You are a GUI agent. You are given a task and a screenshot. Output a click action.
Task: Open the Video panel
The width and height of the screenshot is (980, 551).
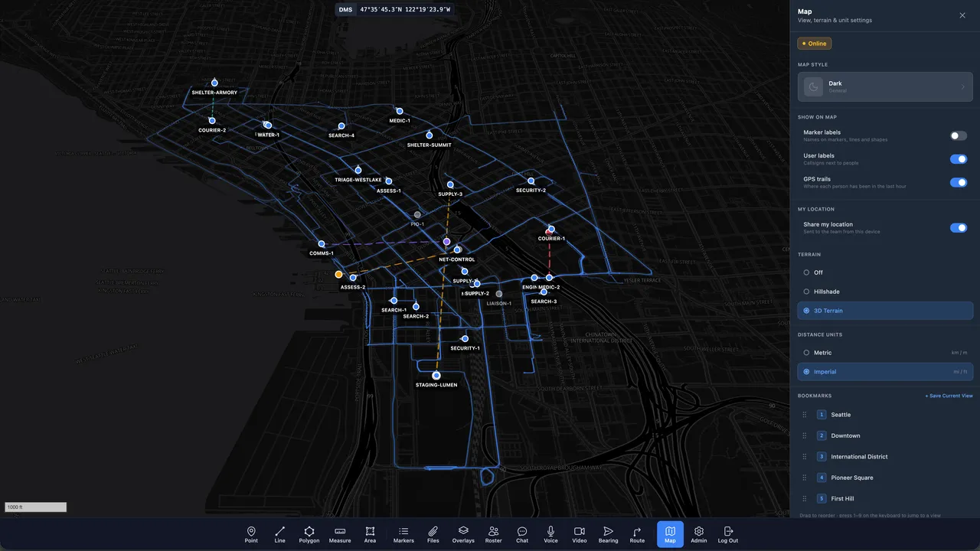580,534
